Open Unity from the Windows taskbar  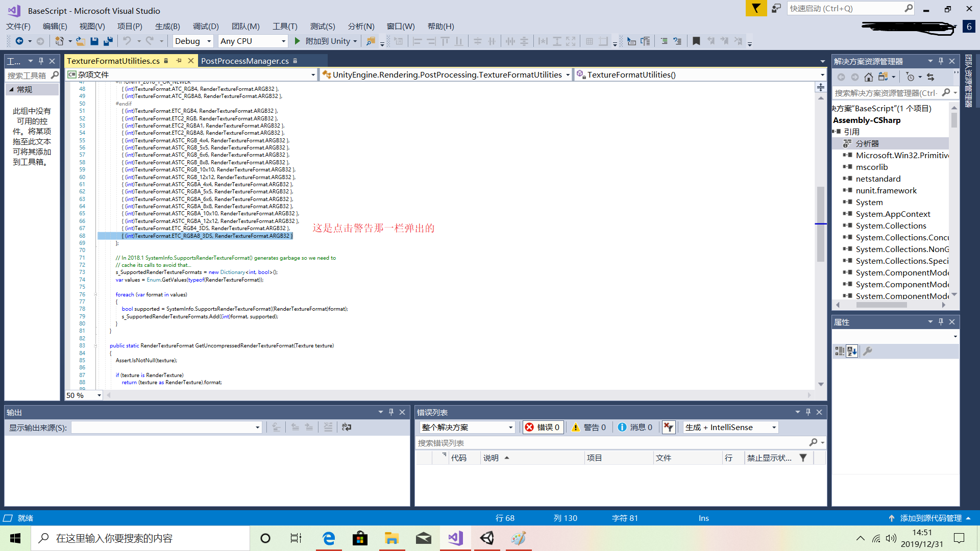pyautogui.click(x=487, y=538)
